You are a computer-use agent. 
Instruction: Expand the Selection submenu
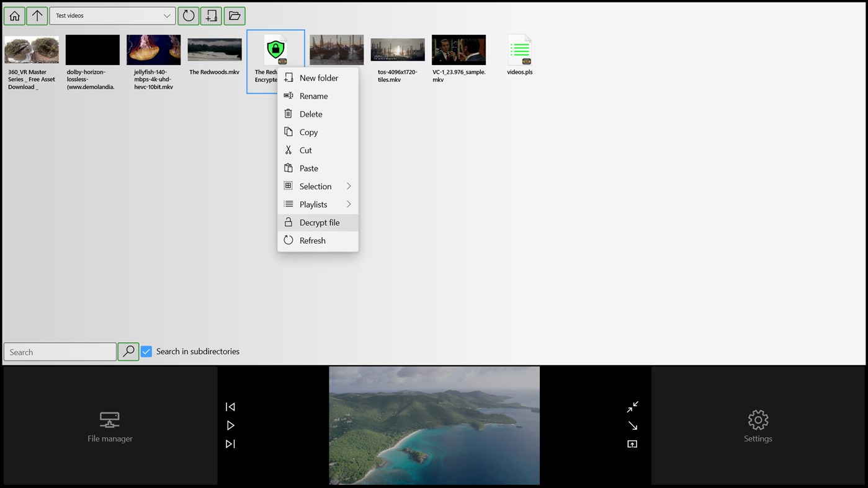point(316,186)
